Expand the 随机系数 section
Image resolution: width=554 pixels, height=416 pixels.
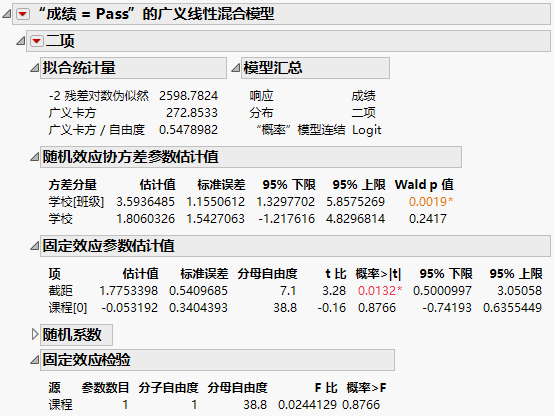(35, 334)
